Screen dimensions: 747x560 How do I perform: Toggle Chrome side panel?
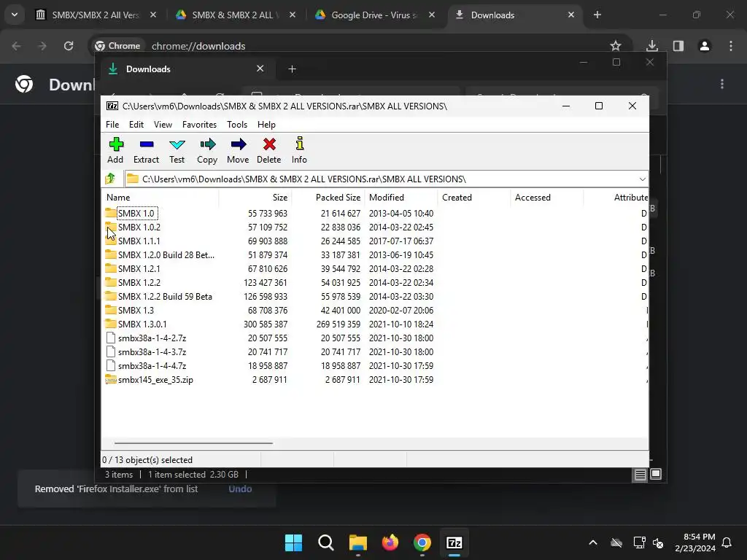click(678, 46)
